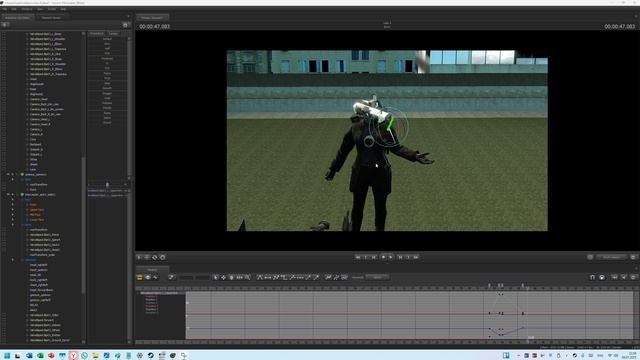Select the Primary Viewport tab

pyautogui.click(x=152, y=18)
